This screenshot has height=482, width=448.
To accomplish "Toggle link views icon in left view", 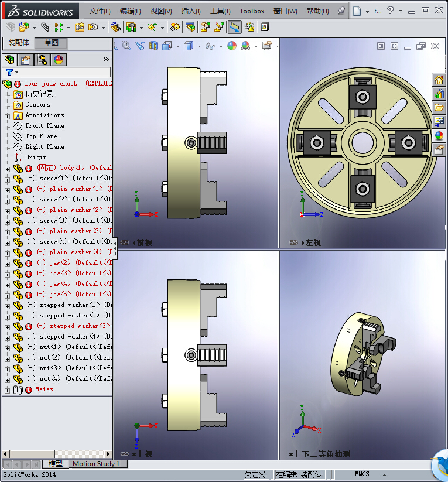I will coord(293,242).
